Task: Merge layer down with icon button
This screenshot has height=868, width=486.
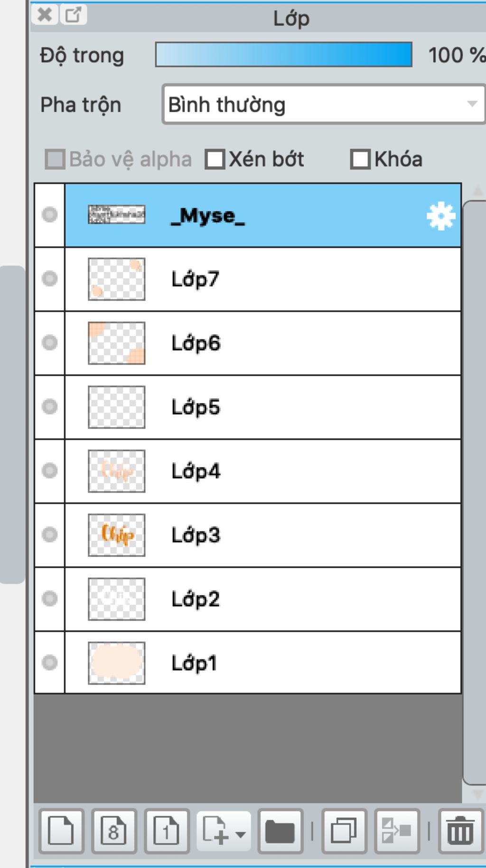Action: point(397,831)
